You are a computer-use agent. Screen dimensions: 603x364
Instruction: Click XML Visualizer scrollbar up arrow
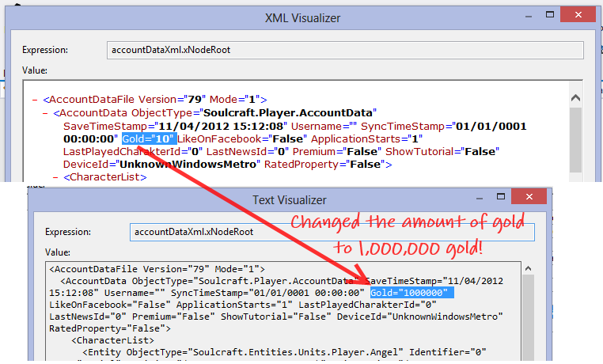click(575, 97)
